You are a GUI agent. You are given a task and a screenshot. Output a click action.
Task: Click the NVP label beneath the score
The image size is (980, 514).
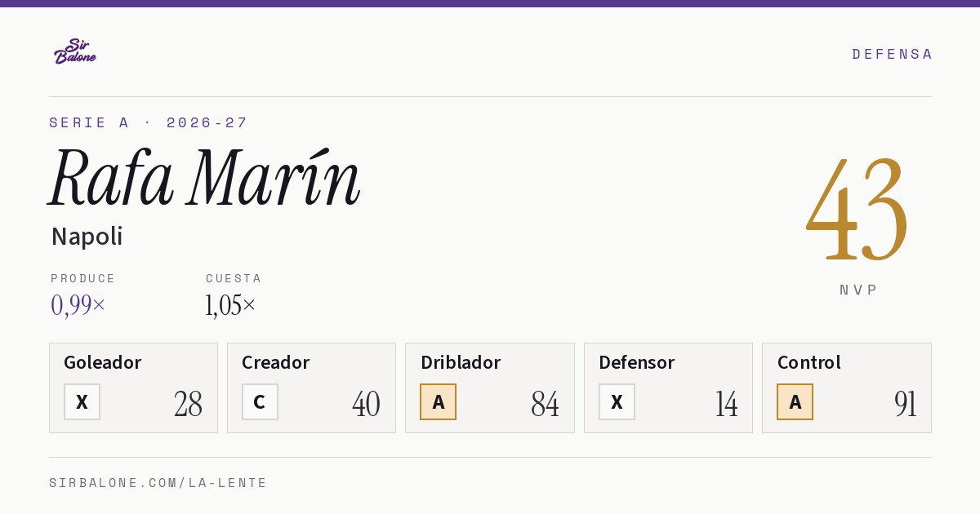coord(858,290)
